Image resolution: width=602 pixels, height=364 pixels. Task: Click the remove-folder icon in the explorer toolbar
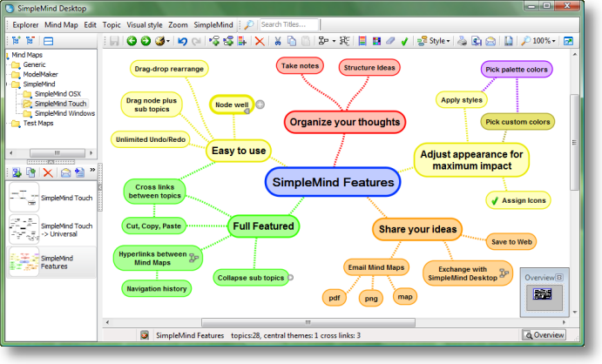point(30,40)
